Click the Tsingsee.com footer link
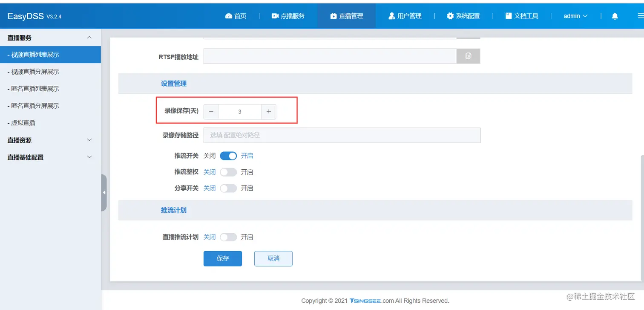Viewport: 644px width, 310px height. pos(371,301)
